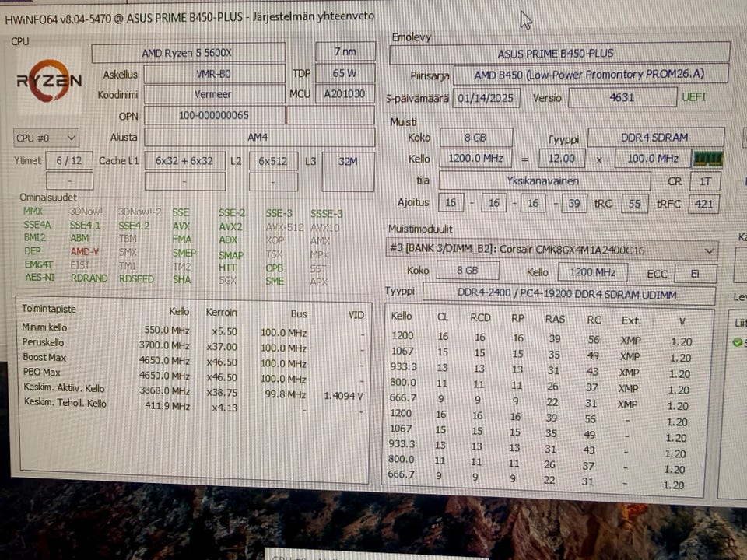Click the Yksikanavainen memory mode field
This screenshot has height=560, width=747.
pos(544,181)
